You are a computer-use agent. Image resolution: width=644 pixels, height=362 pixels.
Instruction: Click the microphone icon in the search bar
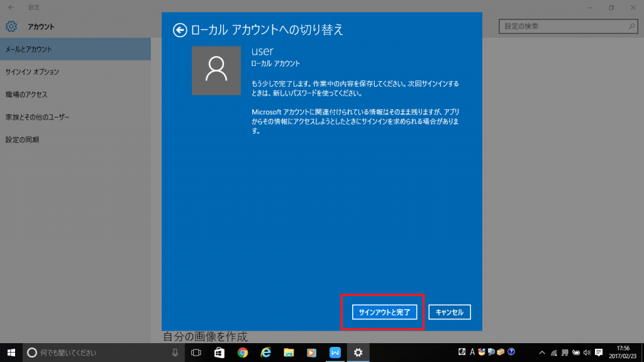pyautogui.click(x=175, y=353)
